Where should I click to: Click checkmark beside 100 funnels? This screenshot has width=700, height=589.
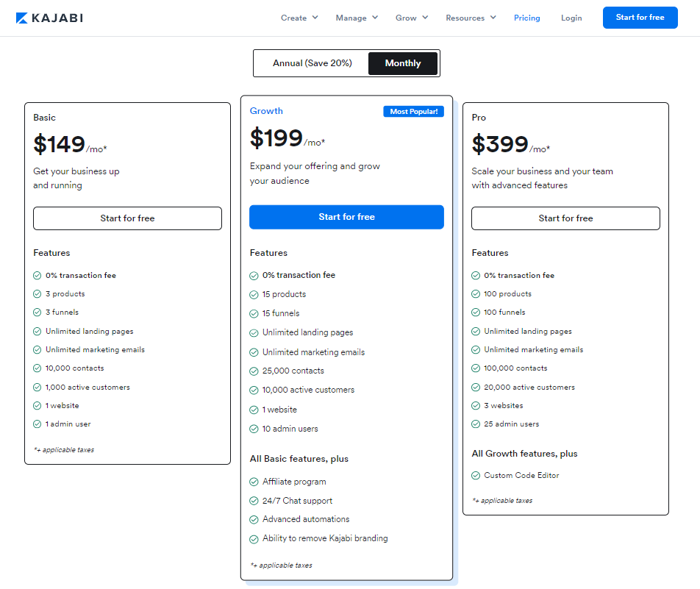[x=476, y=312]
